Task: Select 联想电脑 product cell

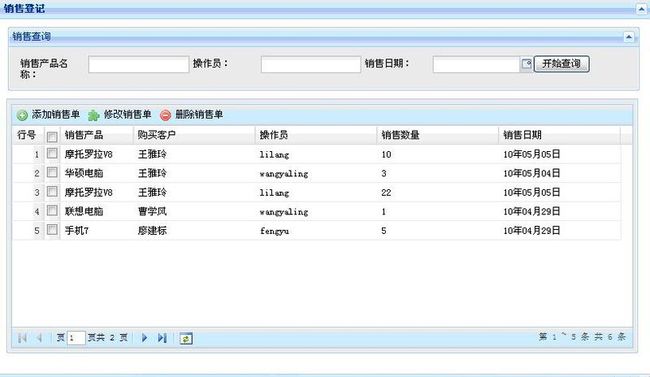Action: pos(84,212)
